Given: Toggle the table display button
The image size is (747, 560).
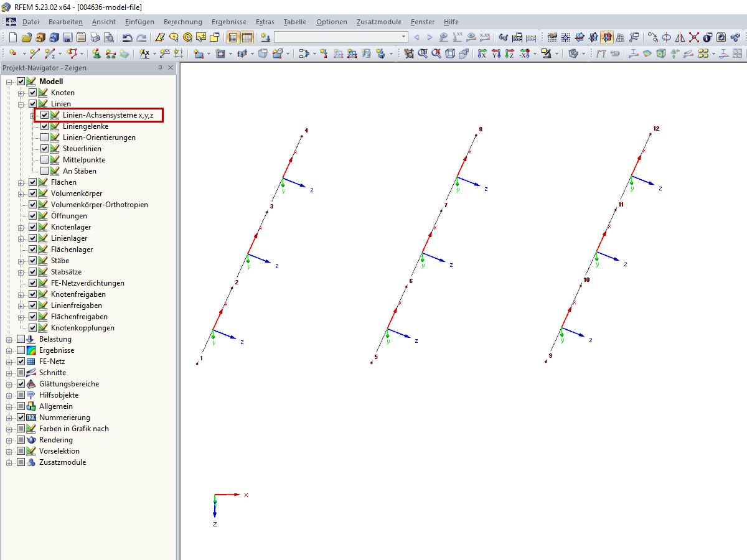Looking at the screenshot, I should pyautogui.click(x=247, y=37).
